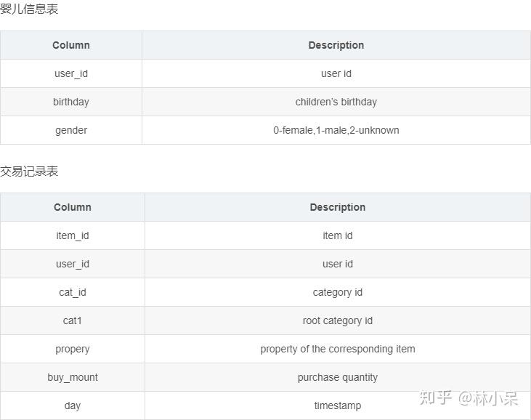Click the 知乎 @林小呆 watermark
Viewport: 531px width, 420px height.
pyautogui.click(x=469, y=397)
